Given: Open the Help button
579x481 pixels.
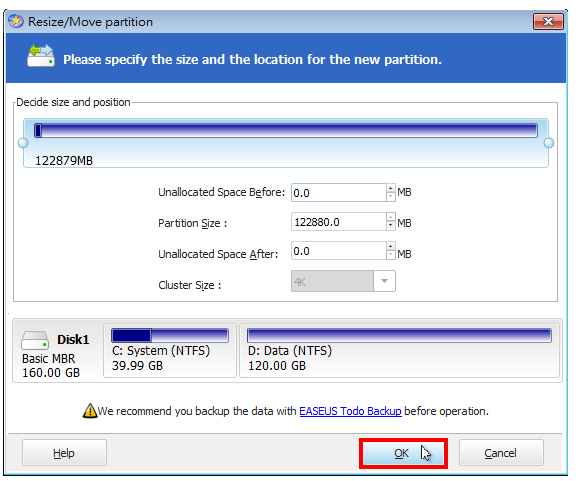Looking at the screenshot, I should [64, 453].
